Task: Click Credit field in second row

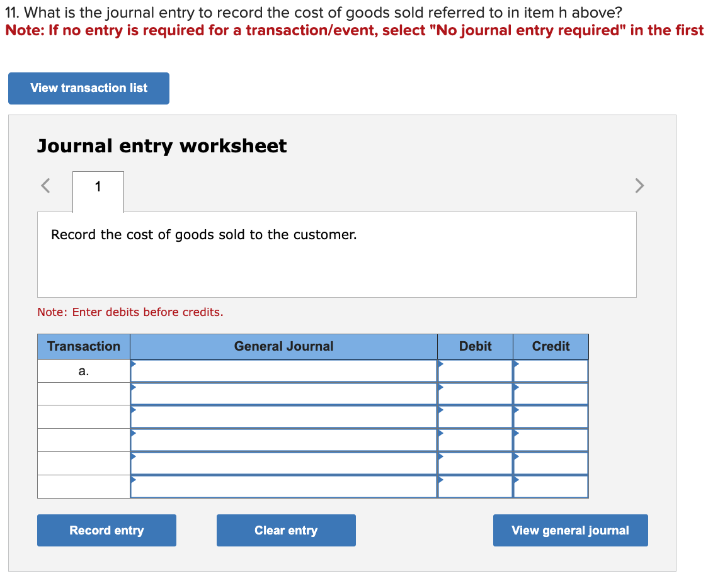Action: [x=551, y=394]
